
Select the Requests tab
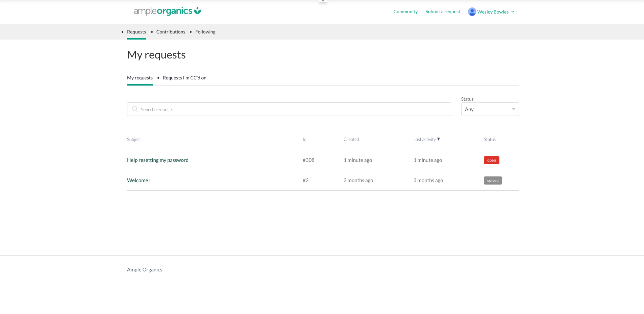[137, 32]
